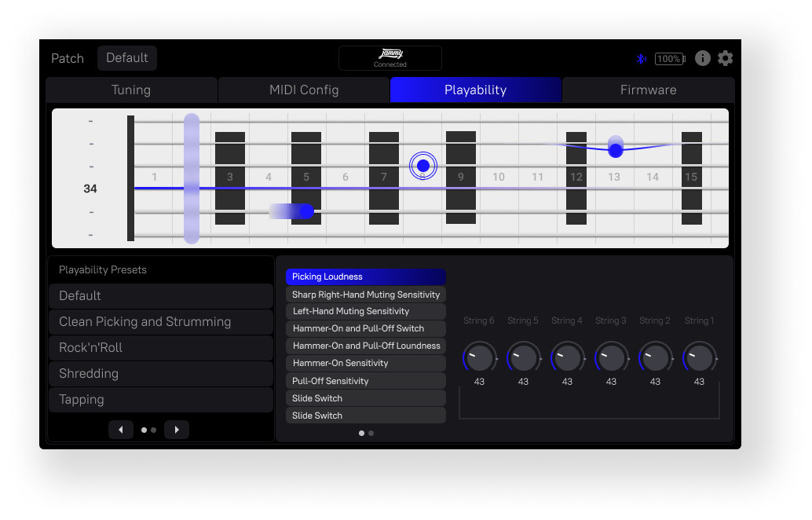Click second page dot under parameter list

371,433
